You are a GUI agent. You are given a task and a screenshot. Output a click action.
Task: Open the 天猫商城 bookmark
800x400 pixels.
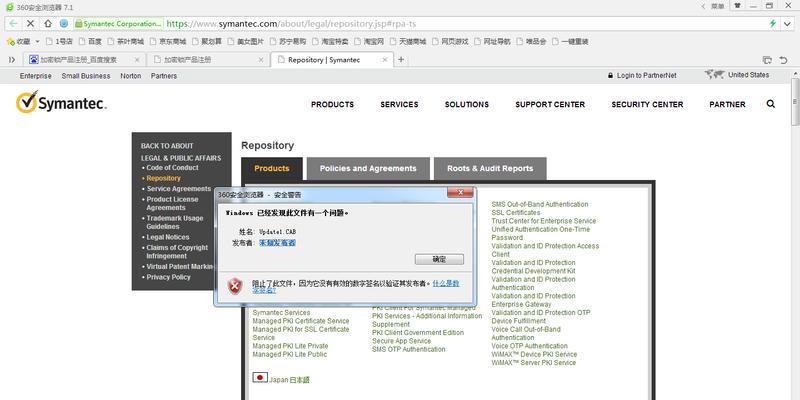point(408,41)
